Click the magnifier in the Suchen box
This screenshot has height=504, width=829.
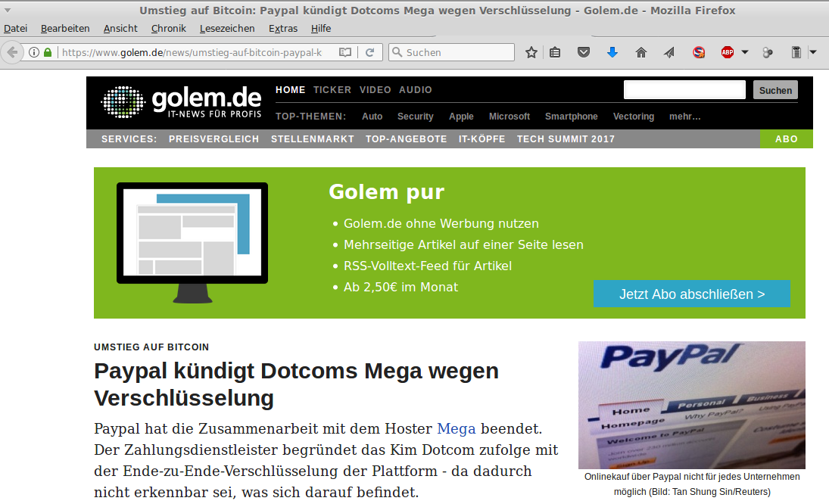tap(397, 52)
